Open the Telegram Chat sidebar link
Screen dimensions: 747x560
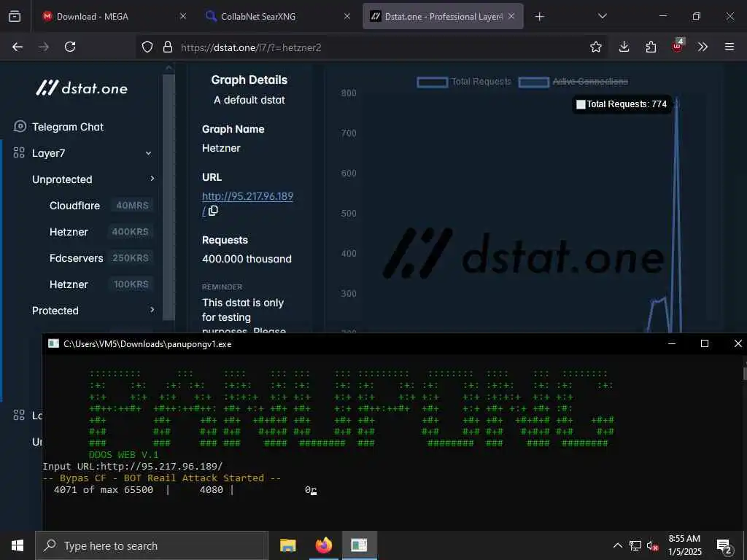[x=68, y=127]
